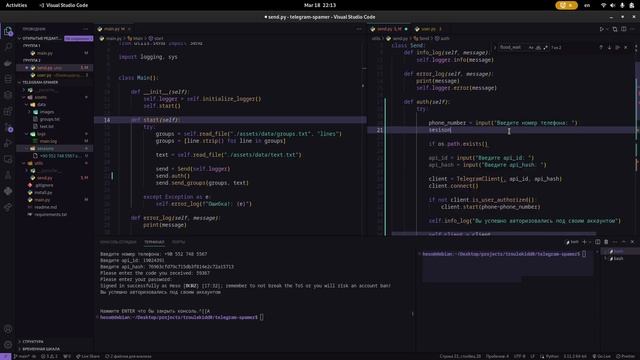Go to previous match in find widget
The width and height of the screenshot is (640, 360).
coord(601,47)
